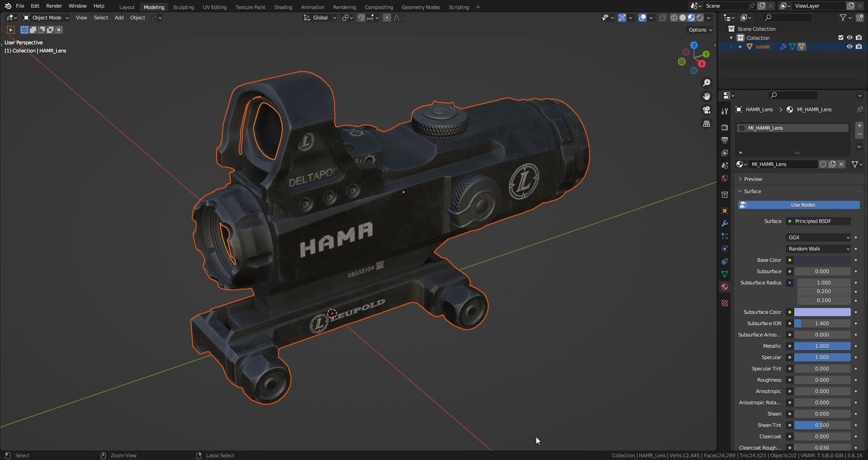This screenshot has width=868, height=460.
Task: Switch to the Sculpting workspace tab
Action: coord(183,7)
